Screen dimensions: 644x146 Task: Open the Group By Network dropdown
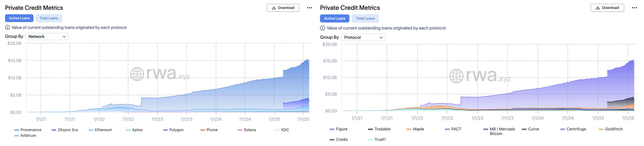(47, 37)
